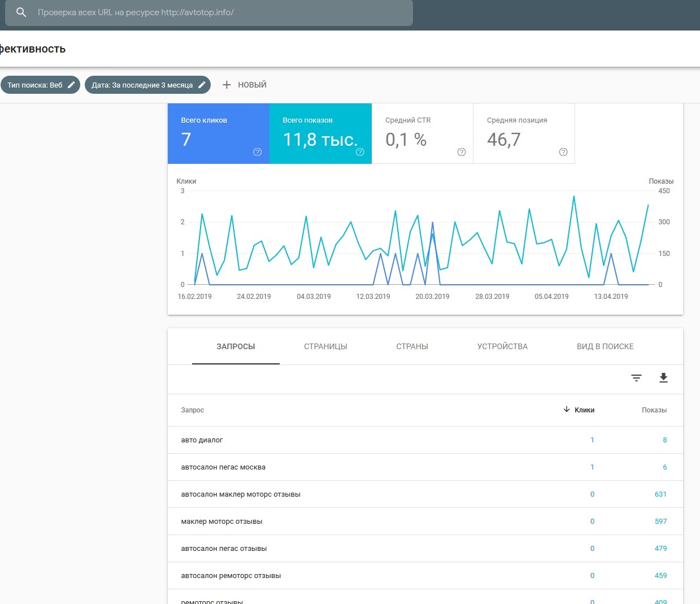Edit the date range filter pencil icon
The image size is (700, 604).
click(x=202, y=85)
